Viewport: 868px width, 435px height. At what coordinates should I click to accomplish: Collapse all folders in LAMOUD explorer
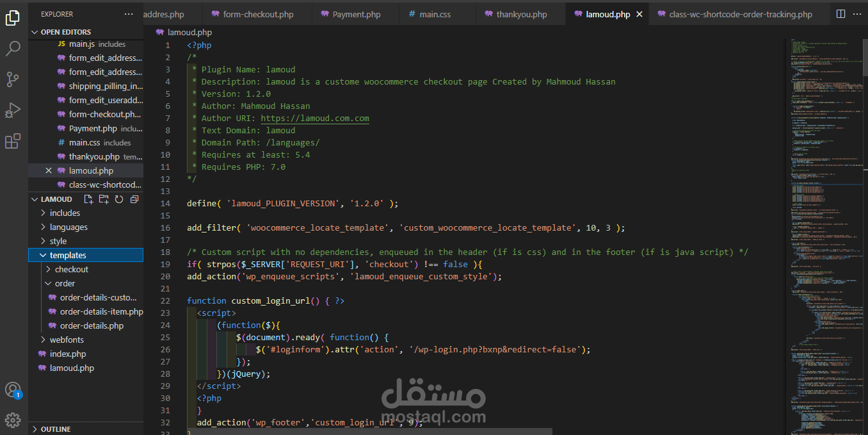(x=134, y=199)
